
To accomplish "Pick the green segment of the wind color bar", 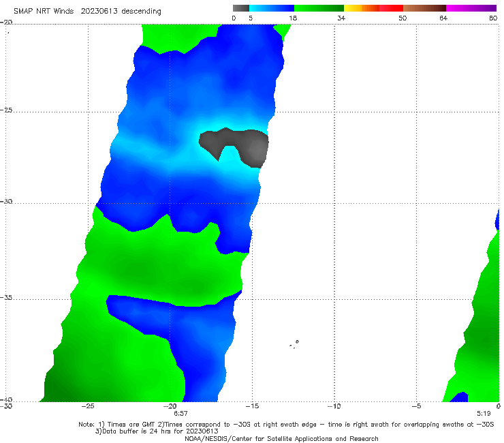I will coord(319,8).
